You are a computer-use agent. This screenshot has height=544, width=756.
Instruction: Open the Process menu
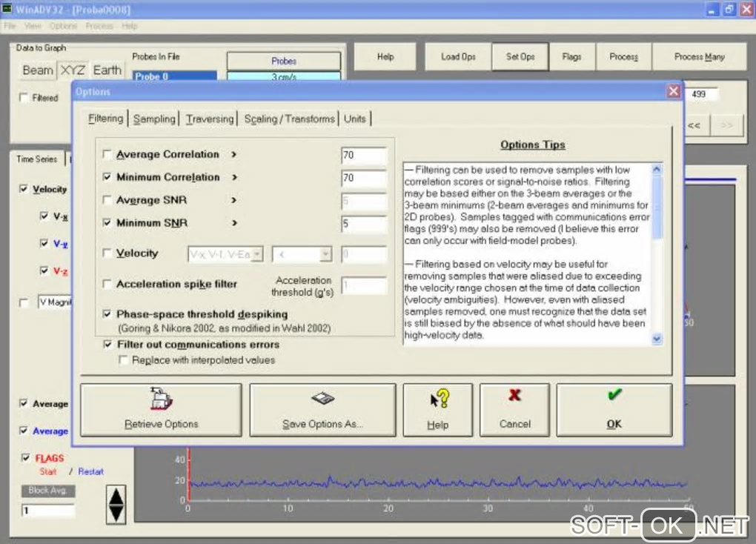[99, 26]
